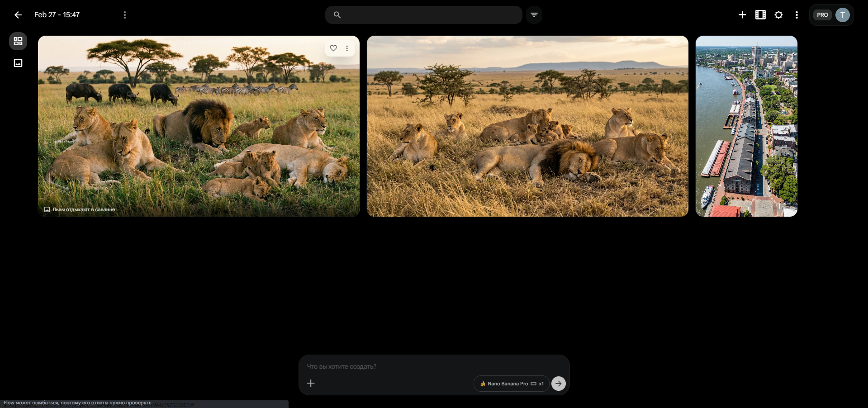Click the PRO badge
868x408 pixels.
pos(822,15)
